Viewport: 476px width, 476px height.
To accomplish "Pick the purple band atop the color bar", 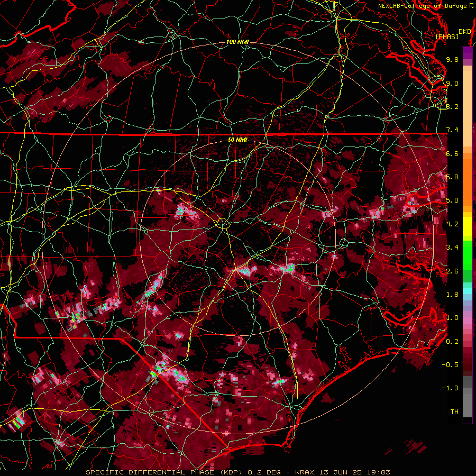I will click(467, 53).
